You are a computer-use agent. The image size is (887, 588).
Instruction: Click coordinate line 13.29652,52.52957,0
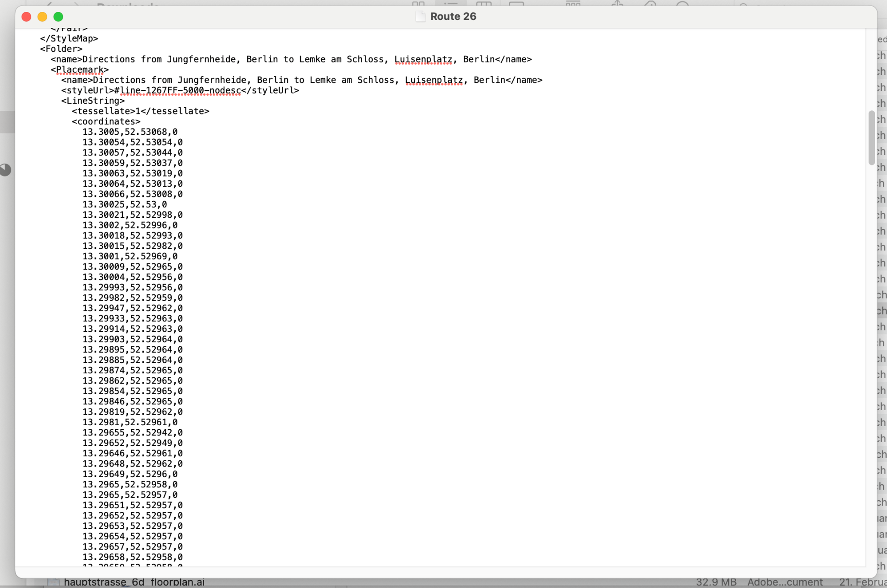133,516
